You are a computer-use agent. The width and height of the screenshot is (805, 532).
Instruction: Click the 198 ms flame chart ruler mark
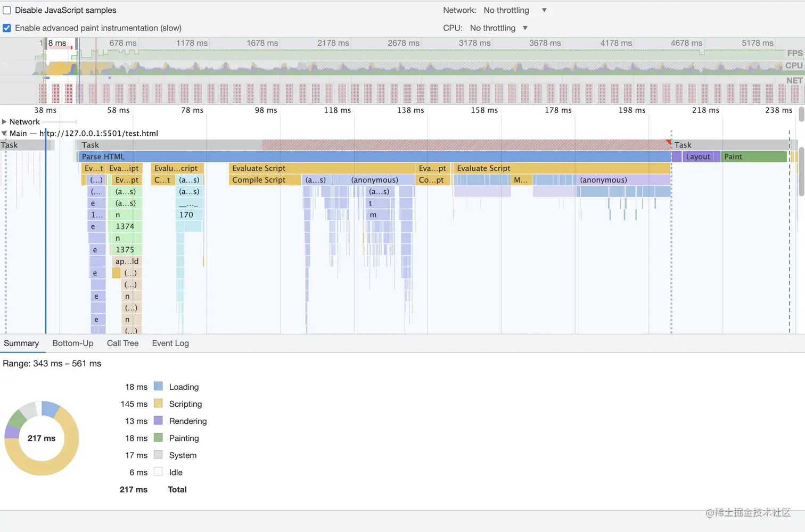(x=632, y=110)
